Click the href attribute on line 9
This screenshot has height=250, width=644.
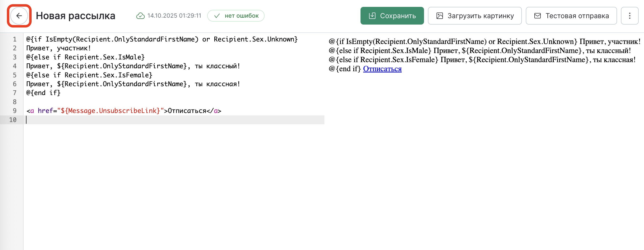click(x=45, y=111)
